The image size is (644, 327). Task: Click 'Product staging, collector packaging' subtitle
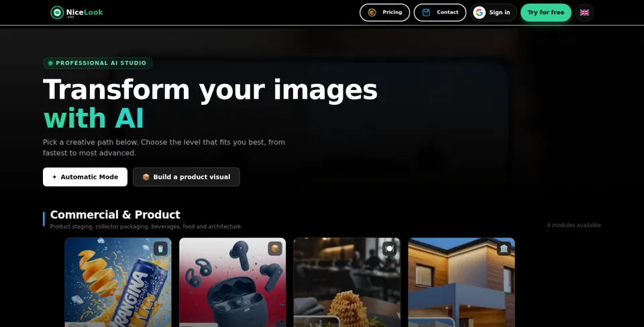146,227
